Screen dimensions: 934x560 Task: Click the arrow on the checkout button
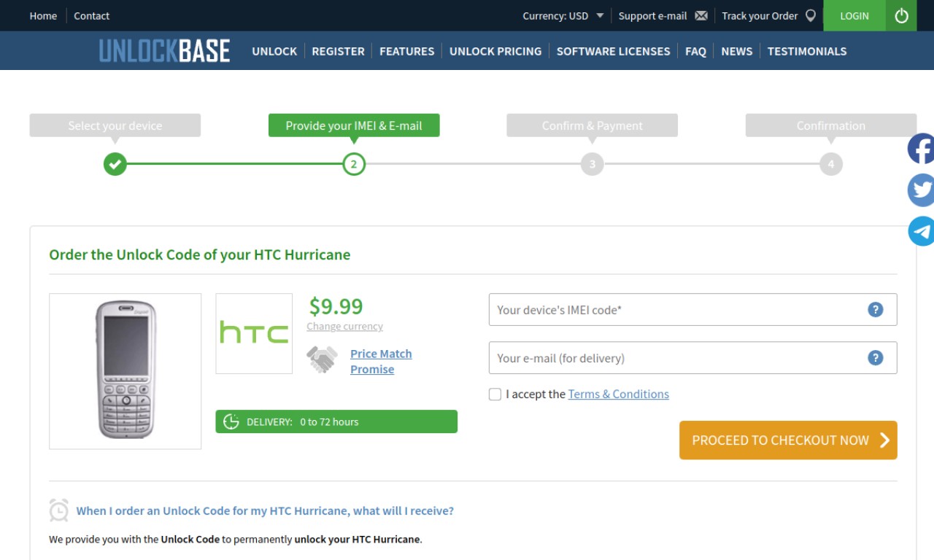point(884,440)
